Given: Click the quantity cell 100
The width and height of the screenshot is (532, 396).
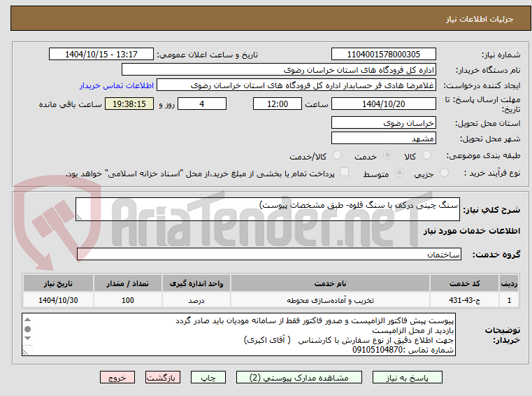Looking at the screenshot, I should tap(127, 300).
